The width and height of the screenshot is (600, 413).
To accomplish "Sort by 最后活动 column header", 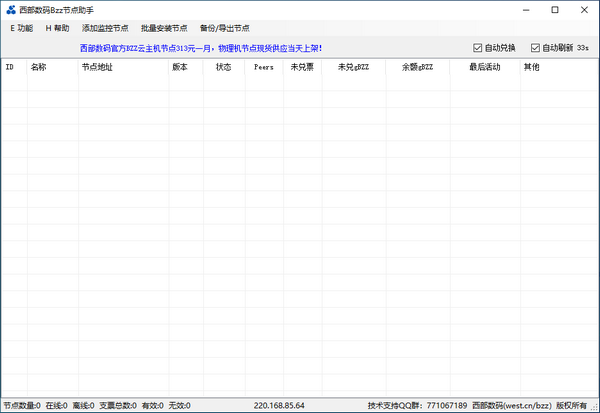I will (x=484, y=67).
